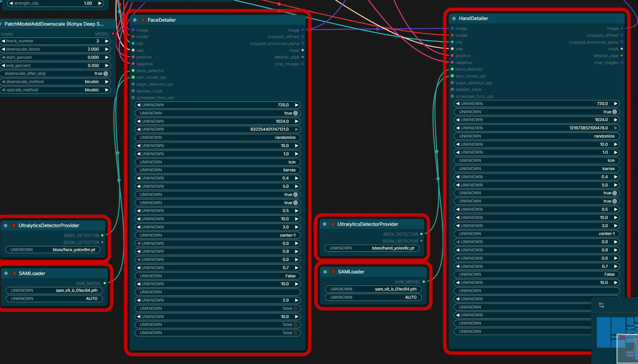
Task: Toggle the topmost true switch in HandDetailer
Action: point(614,112)
